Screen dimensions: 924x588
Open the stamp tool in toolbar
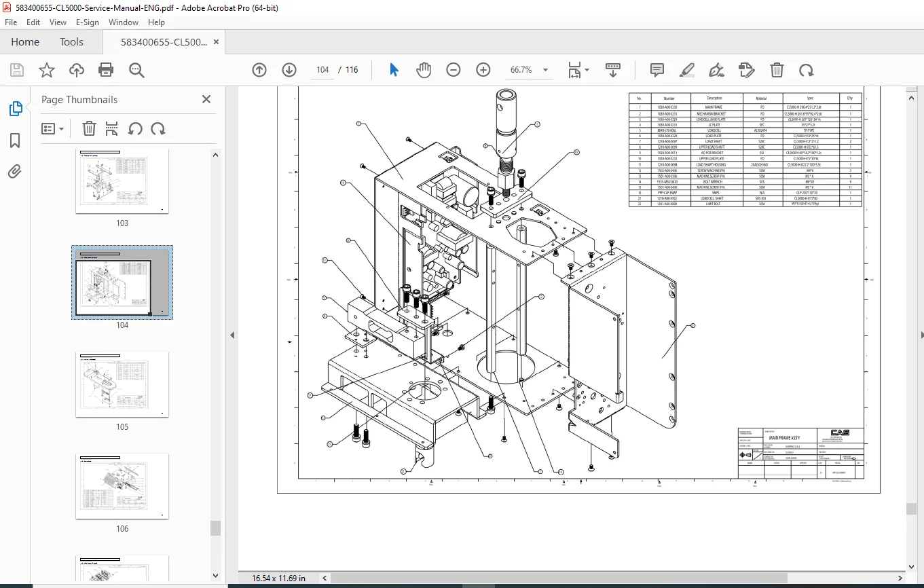[x=747, y=70]
